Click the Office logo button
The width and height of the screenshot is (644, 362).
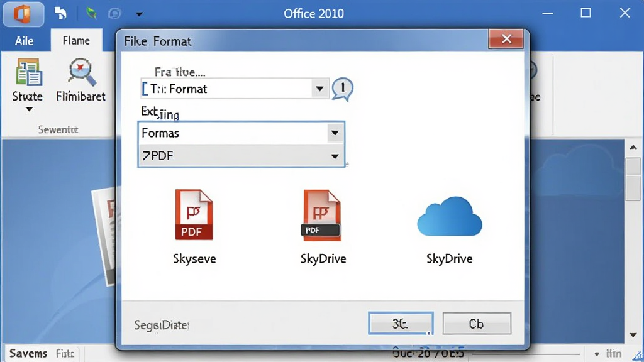pyautogui.click(x=23, y=14)
